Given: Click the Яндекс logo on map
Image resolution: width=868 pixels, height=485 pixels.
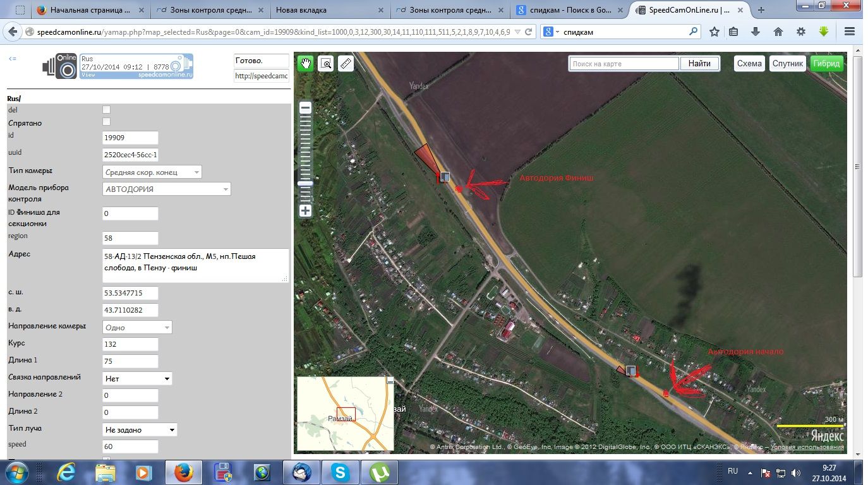Looking at the screenshot, I should point(827,436).
